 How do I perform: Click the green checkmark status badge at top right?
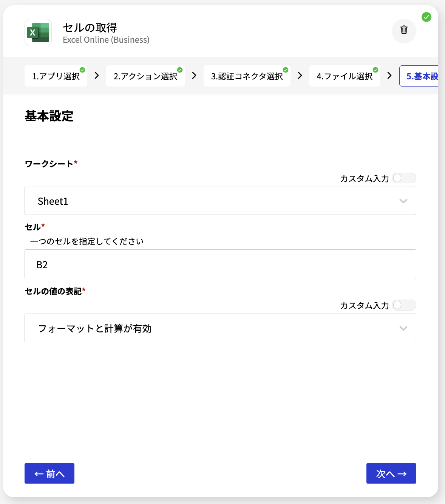(426, 17)
